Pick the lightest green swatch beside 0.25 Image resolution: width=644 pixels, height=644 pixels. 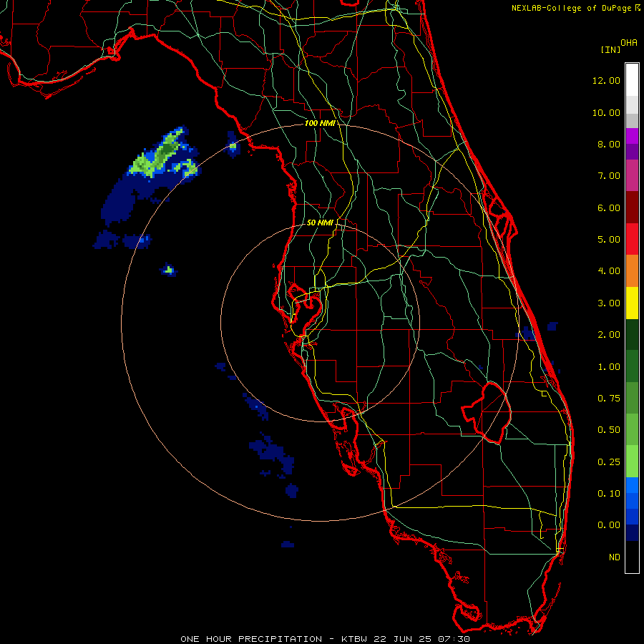[632, 462]
